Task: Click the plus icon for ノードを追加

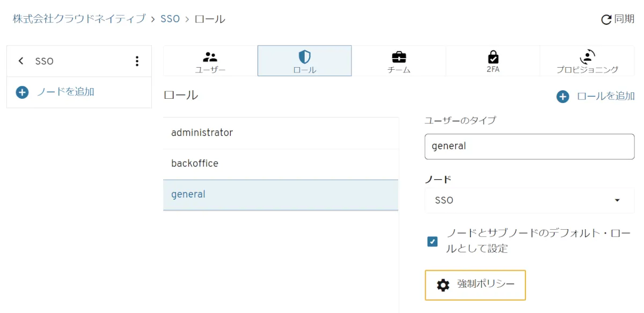Action: [22, 92]
